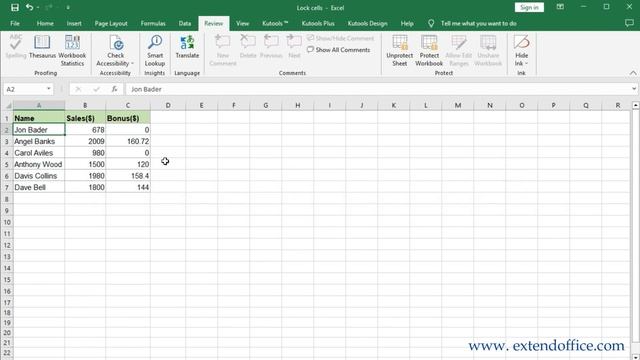
Task: Toggle Show/Hide Comment
Action: point(340,38)
